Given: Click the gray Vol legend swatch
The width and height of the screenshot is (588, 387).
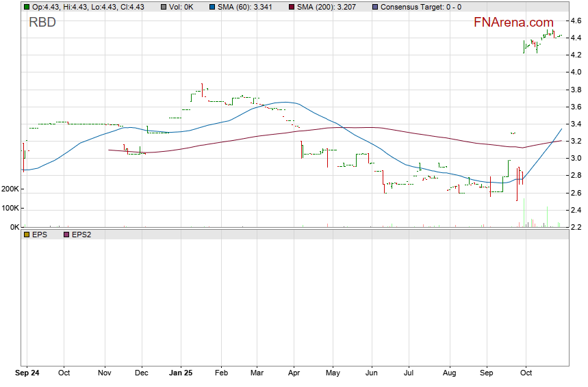Looking at the screenshot, I should coord(163,7).
